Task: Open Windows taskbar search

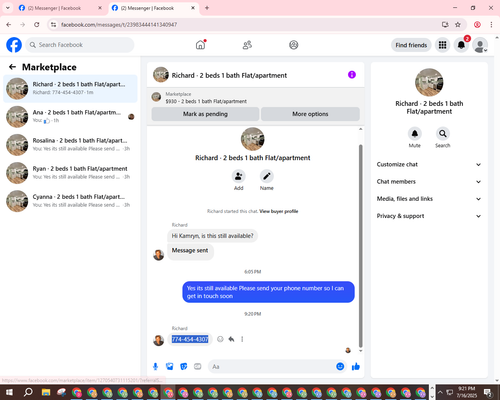Action: [28, 392]
